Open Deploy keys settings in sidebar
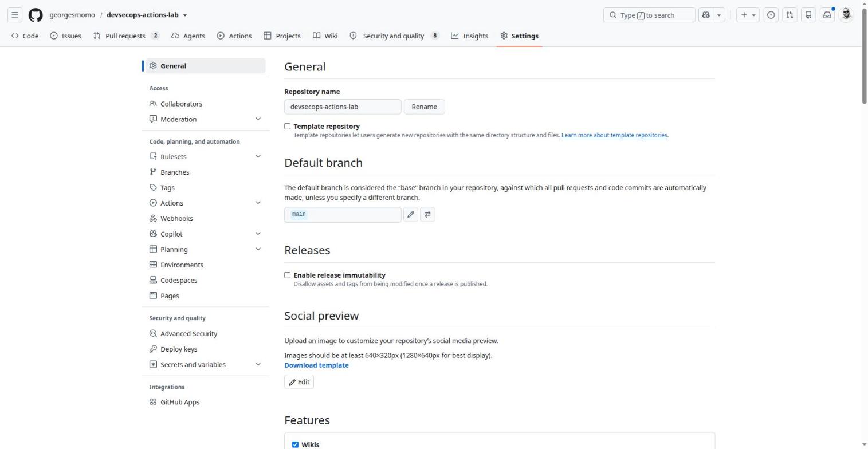 pyautogui.click(x=179, y=349)
